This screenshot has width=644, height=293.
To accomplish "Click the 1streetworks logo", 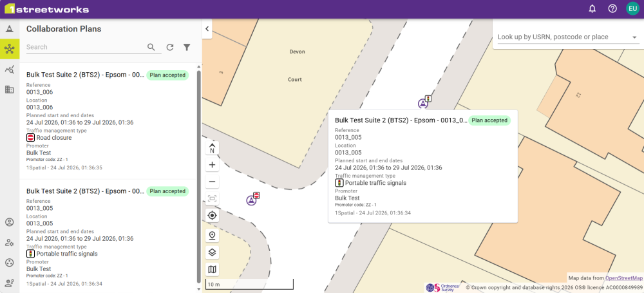I will pyautogui.click(x=46, y=9).
